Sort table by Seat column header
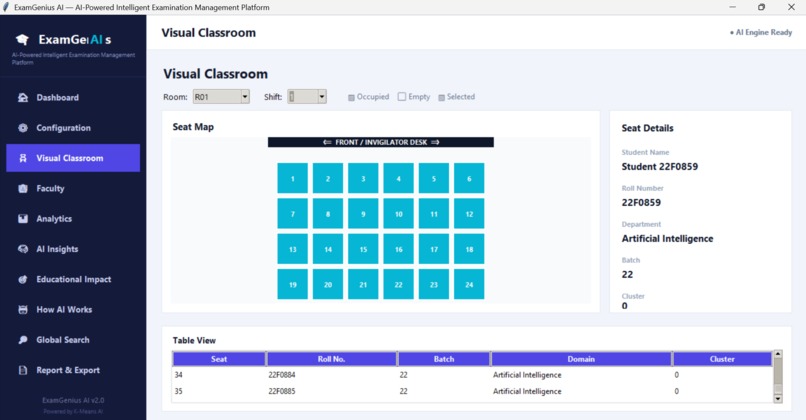 pos(219,359)
